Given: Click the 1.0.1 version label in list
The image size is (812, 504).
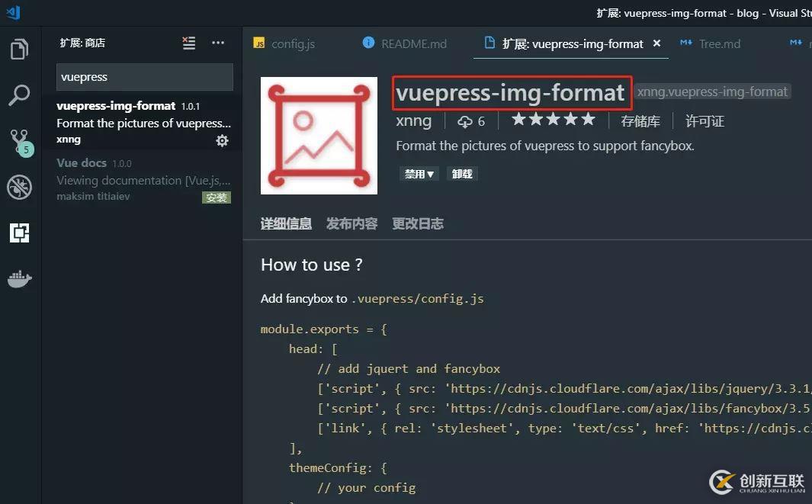Looking at the screenshot, I should tap(191, 106).
